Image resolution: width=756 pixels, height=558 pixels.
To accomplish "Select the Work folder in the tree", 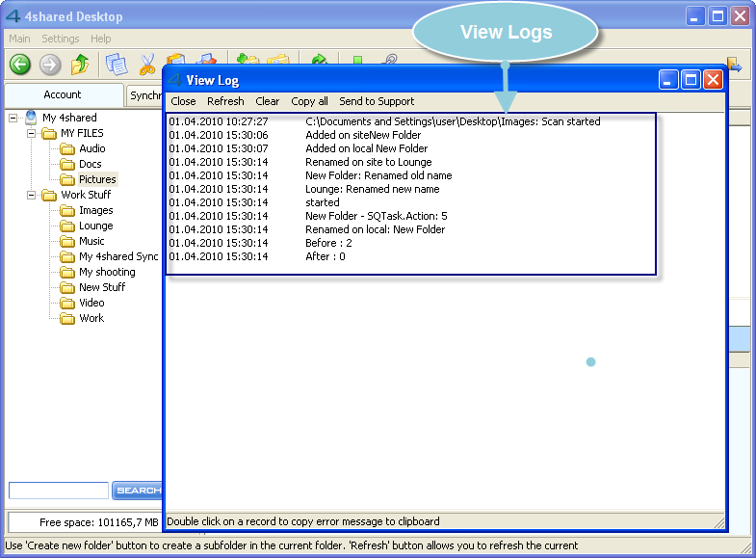I will point(91,318).
